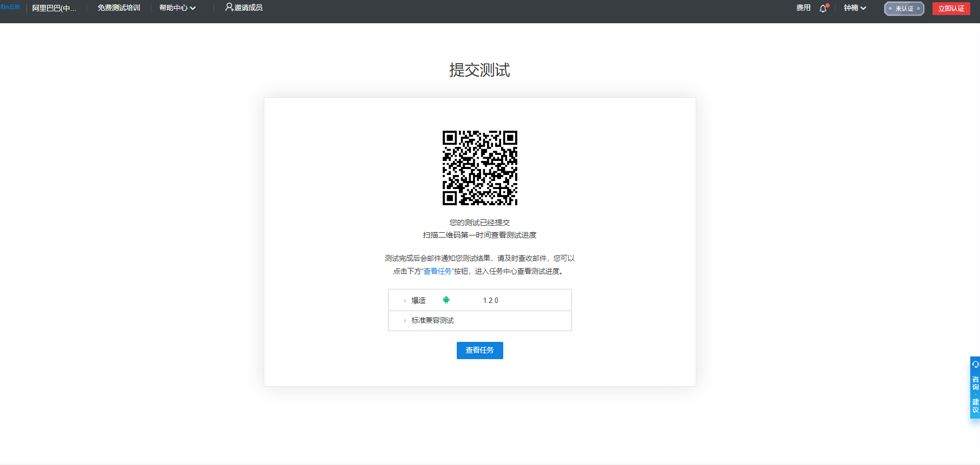Go to 免费测试培训
The image size is (980, 465).
[x=119, y=8]
